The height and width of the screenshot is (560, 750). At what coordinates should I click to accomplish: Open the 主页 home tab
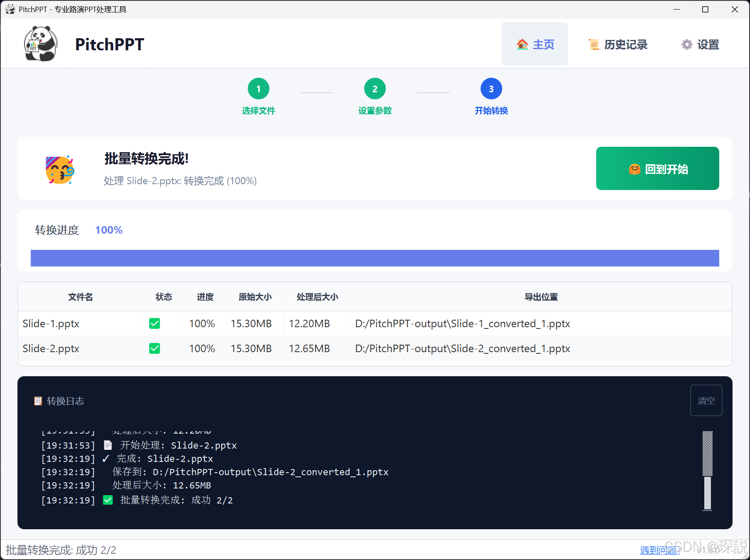(x=535, y=44)
